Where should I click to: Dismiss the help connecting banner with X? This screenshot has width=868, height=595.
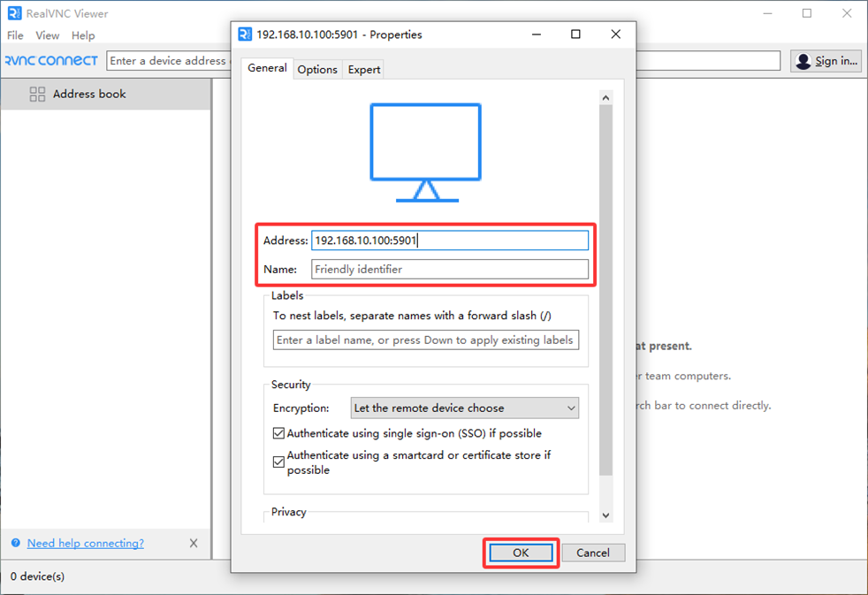tap(194, 543)
